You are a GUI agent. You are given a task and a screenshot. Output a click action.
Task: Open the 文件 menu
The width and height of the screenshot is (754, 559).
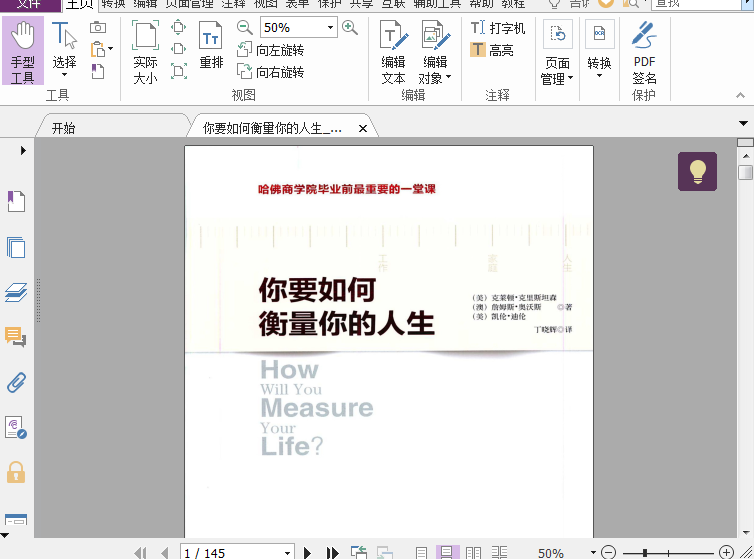tap(30, 5)
